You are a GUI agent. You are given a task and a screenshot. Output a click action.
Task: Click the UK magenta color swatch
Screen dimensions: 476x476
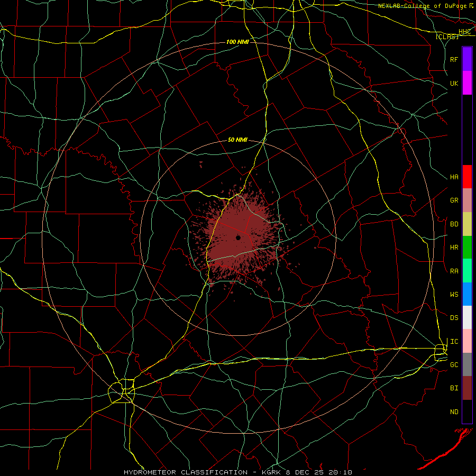coord(467,83)
